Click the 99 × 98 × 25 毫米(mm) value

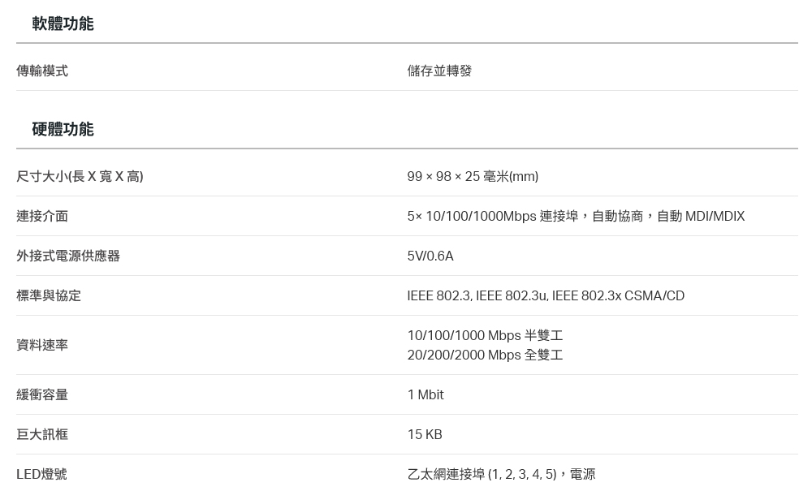tap(473, 176)
